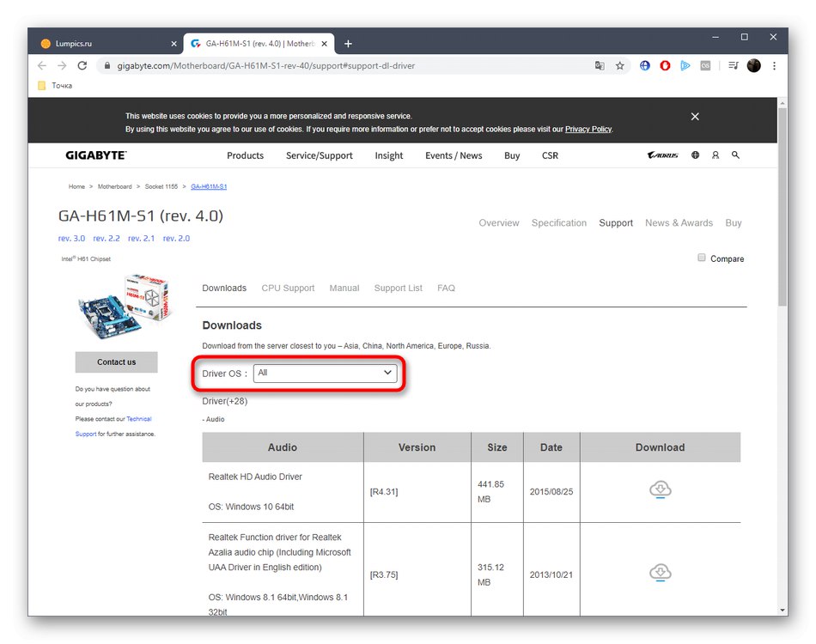
Task: Open the Service/Support menu
Action: click(x=319, y=155)
